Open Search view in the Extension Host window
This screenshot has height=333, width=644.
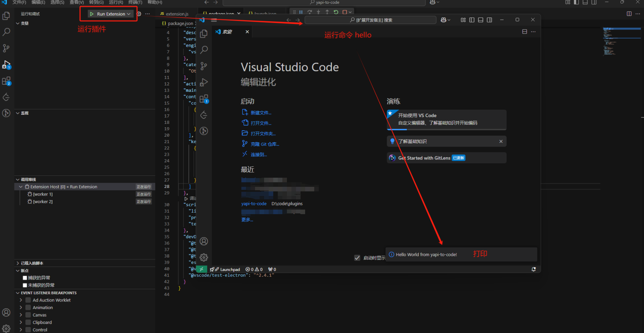[x=204, y=50]
